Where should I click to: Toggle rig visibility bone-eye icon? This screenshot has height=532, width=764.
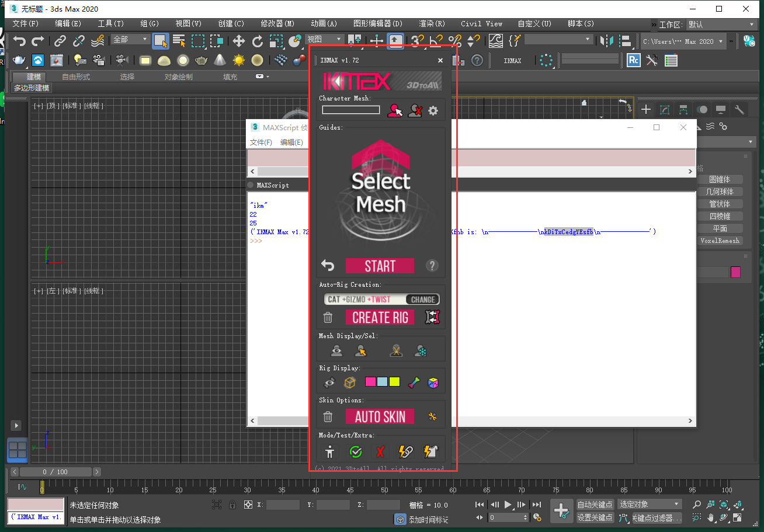pyautogui.click(x=329, y=383)
